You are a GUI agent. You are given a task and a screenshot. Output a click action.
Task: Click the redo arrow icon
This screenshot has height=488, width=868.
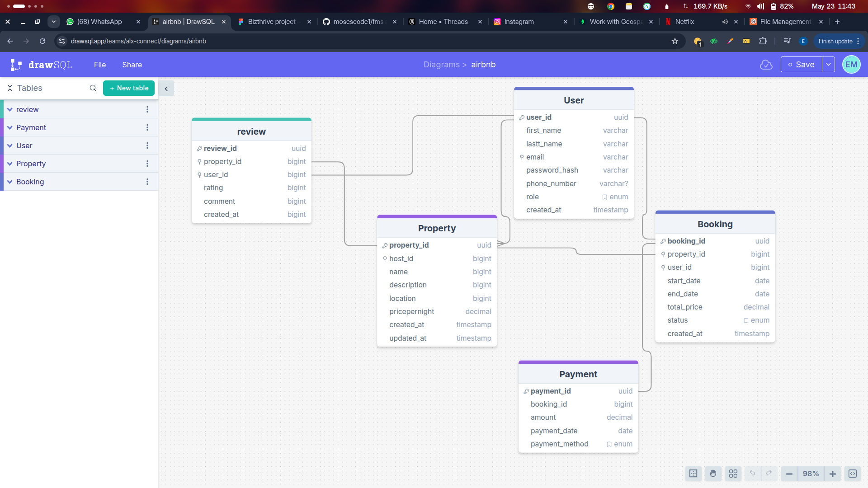pyautogui.click(x=769, y=474)
